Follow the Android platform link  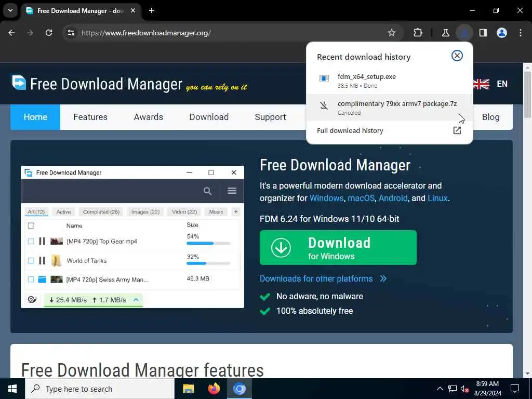[393, 198]
